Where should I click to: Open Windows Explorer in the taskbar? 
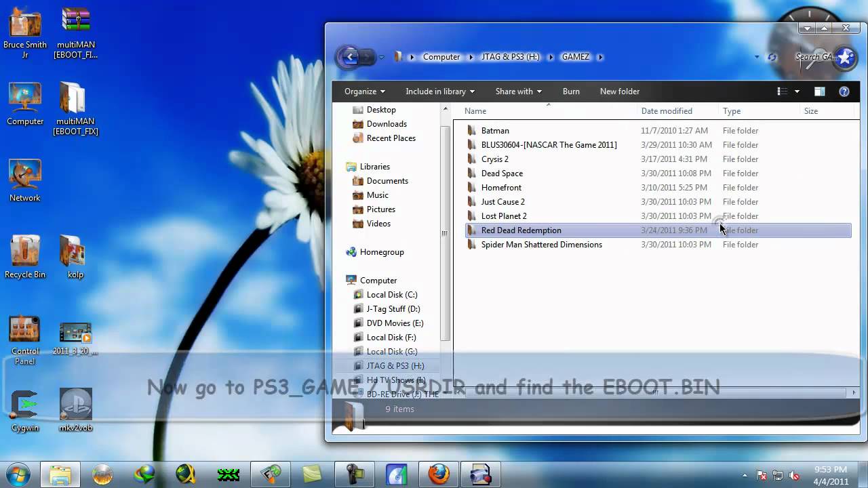60,474
